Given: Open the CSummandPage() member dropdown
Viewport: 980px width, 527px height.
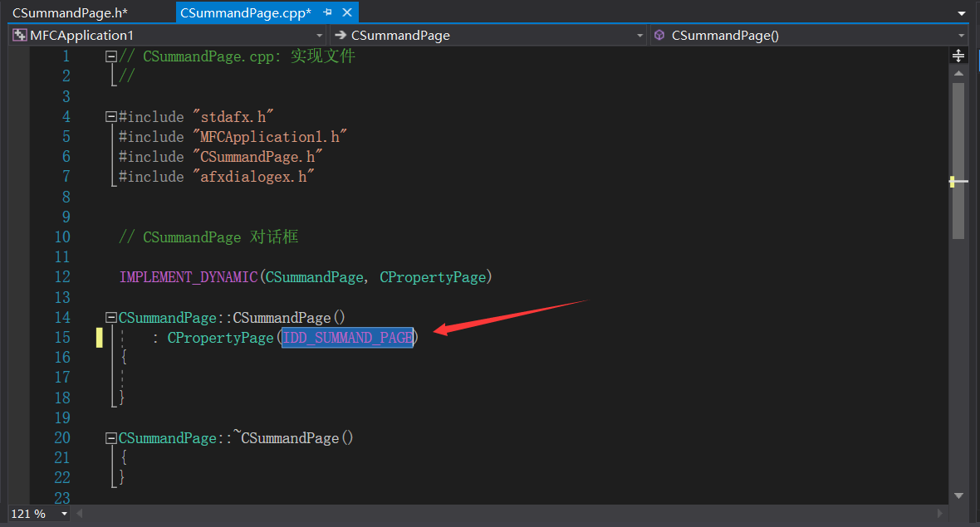Looking at the screenshot, I should coord(961,35).
